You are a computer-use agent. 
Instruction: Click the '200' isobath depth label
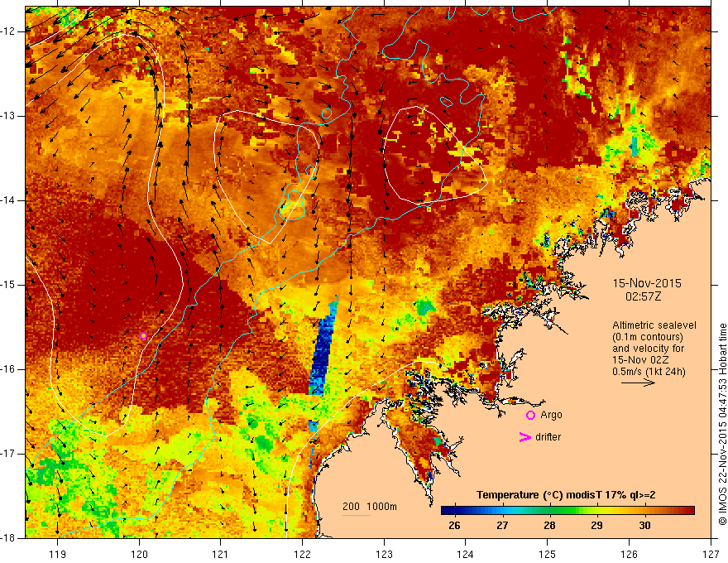point(351,507)
